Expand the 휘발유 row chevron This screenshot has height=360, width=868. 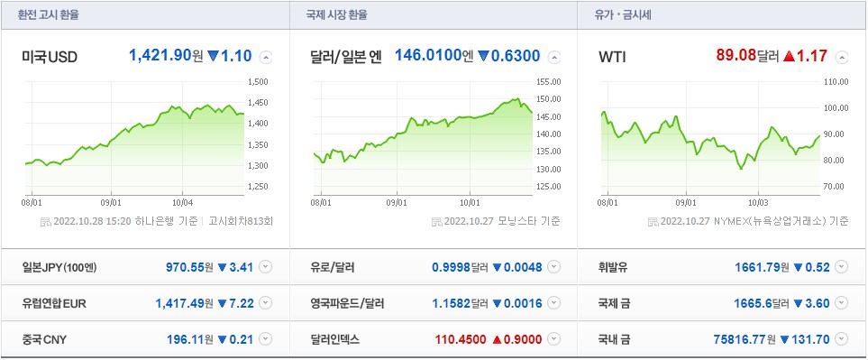842,267
